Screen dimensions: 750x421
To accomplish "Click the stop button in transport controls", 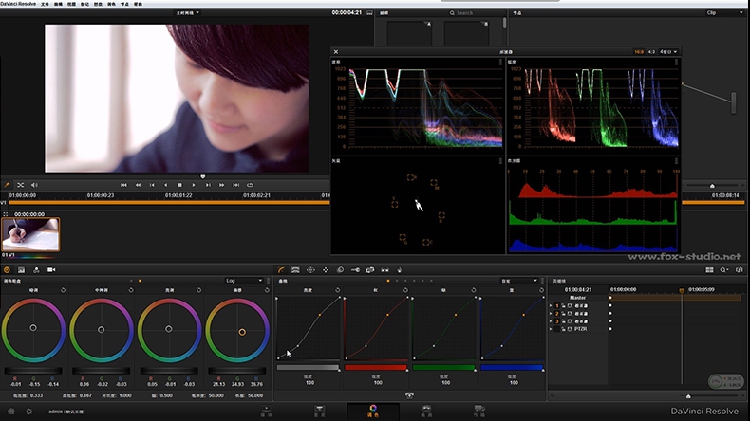I will tap(180, 185).
